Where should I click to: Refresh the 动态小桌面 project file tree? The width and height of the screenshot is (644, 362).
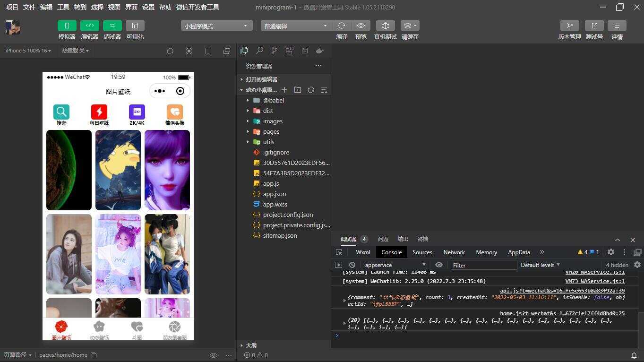point(311,90)
